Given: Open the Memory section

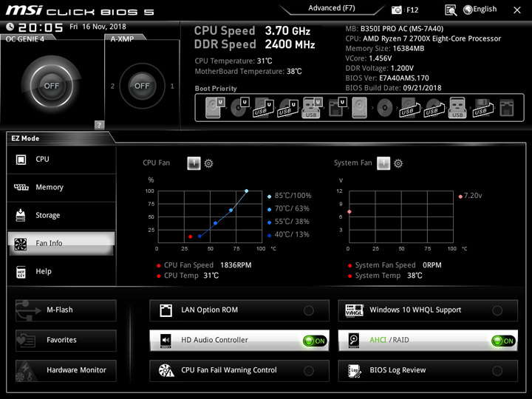Looking at the screenshot, I should (61, 188).
